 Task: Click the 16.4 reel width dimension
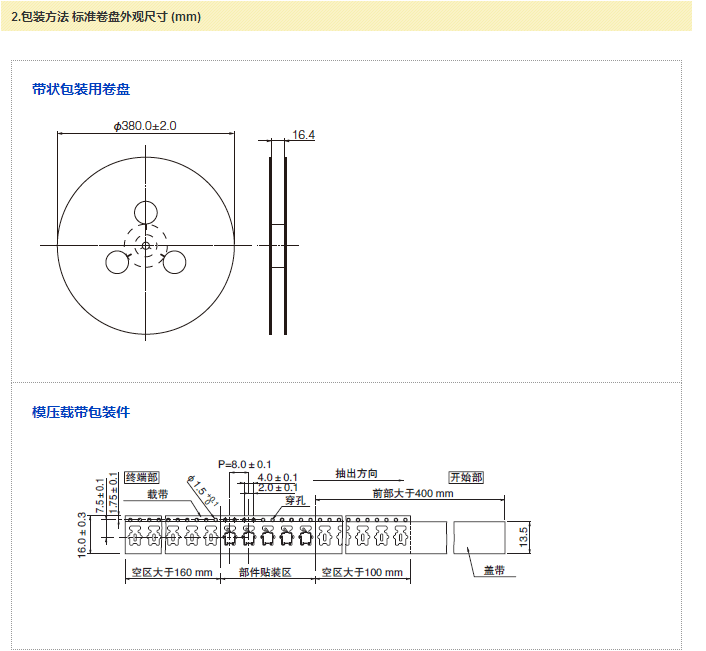click(x=304, y=135)
